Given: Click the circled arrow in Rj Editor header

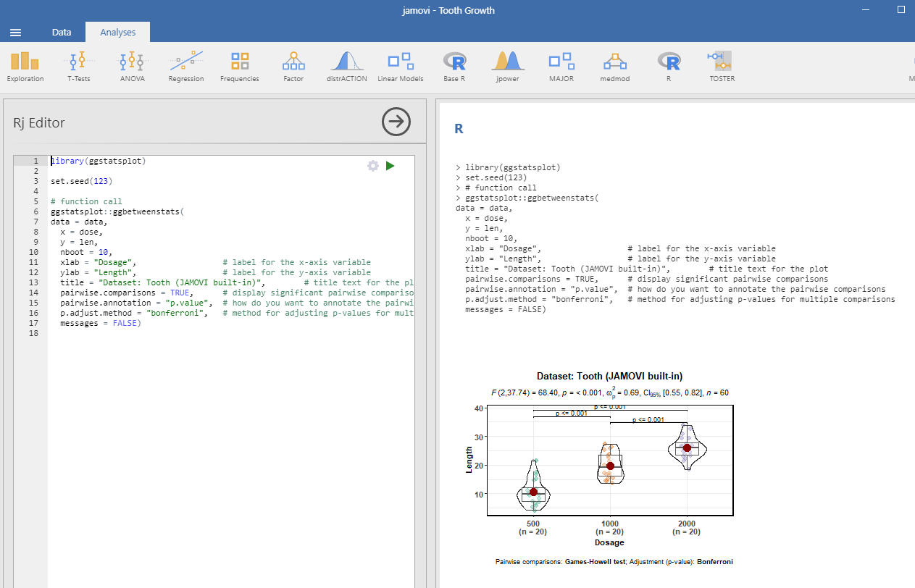Looking at the screenshot, I should point(396,122).
